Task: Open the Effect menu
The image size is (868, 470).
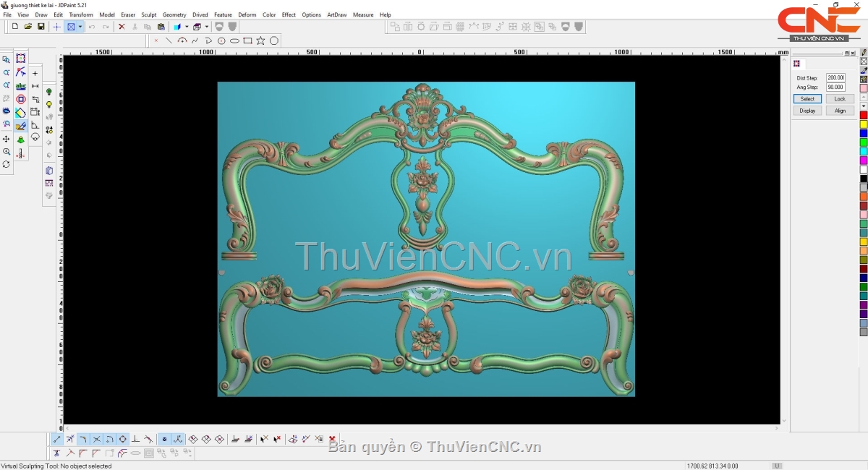Action: click(289, 14)
